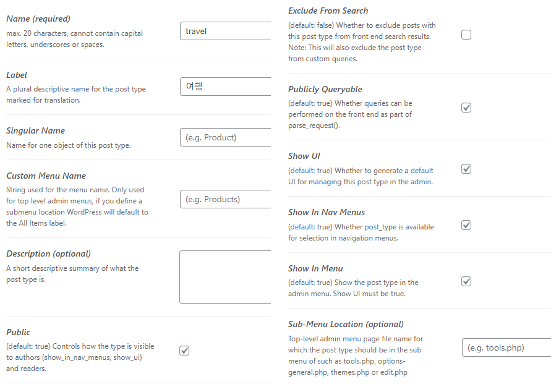Viewport: 551px width, 392px height.
Task: Click the 'Custom Menu Name' heading label
Action: pyautogui.click(x=46, y=176)
